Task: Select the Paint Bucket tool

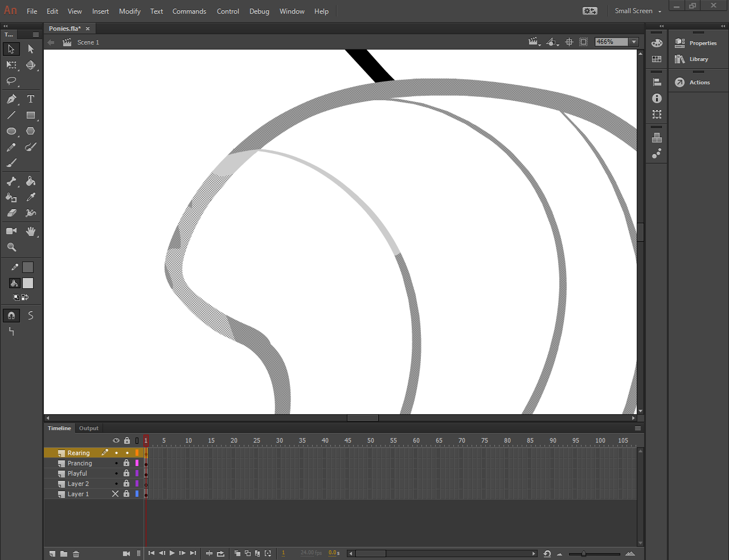Action: pos(31,181)
